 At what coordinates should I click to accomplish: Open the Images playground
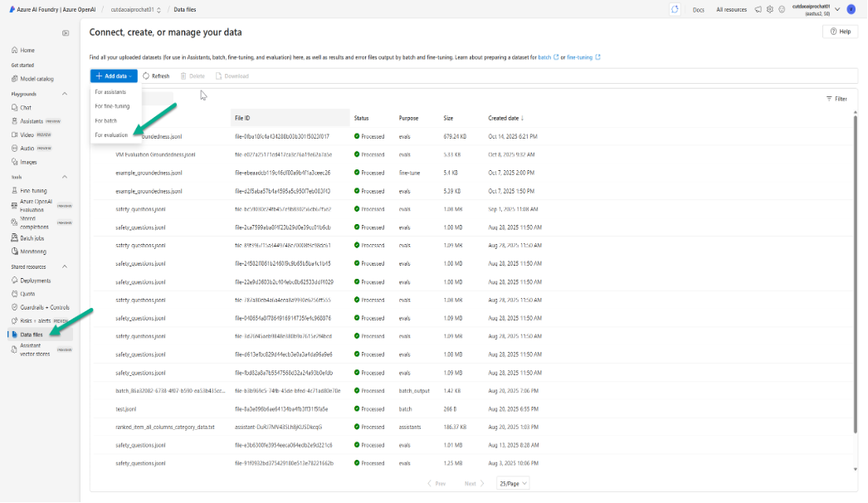click(30, 162)
